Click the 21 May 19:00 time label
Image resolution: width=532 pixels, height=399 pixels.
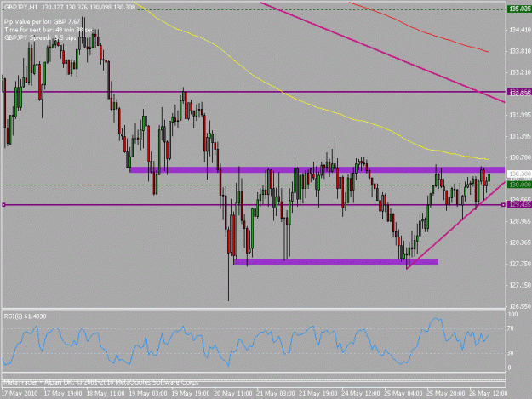tap(317, 394)
